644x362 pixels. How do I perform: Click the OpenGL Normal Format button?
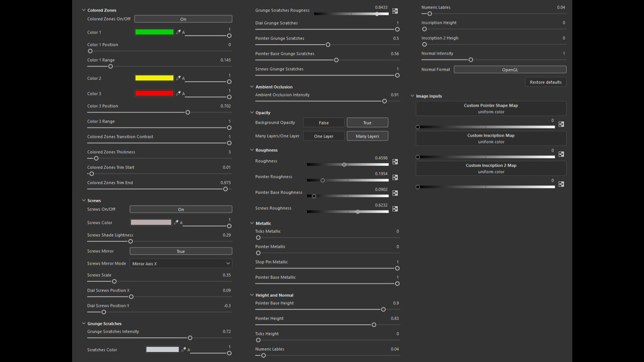point(510,69)
